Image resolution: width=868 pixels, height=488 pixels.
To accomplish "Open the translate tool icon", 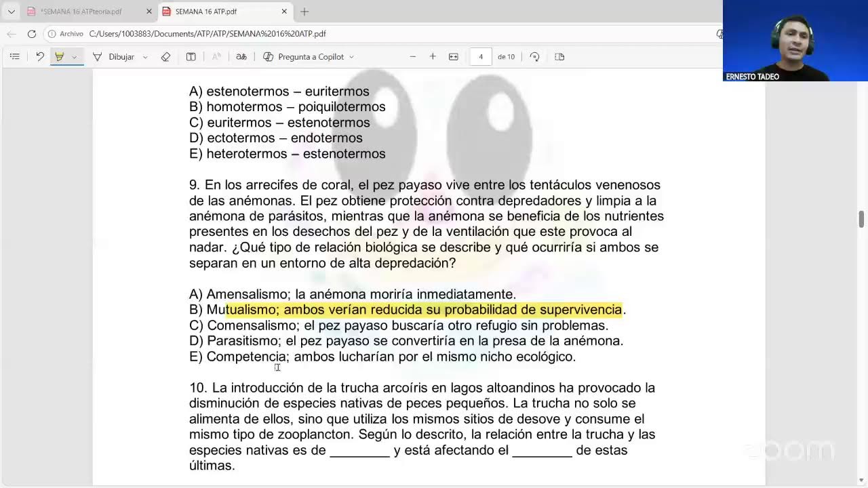I will click(x=241, y=57).
